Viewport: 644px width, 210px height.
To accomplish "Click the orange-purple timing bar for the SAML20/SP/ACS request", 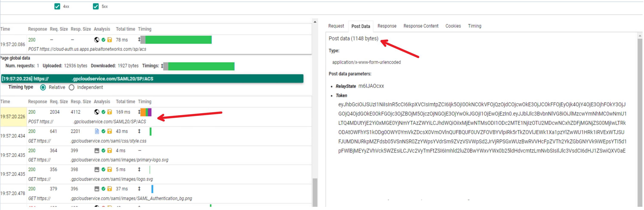I will pyautogui.click(x=146, y=112).
